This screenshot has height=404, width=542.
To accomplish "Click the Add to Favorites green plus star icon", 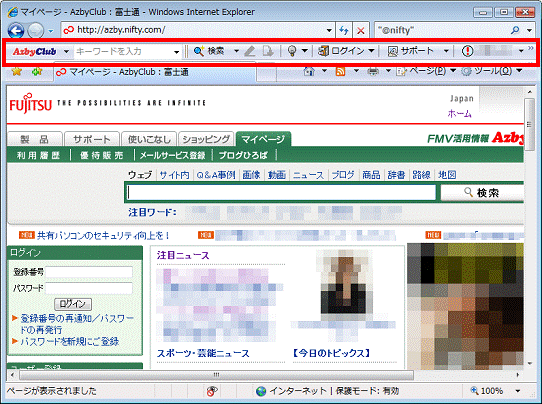I will point(37,72).
